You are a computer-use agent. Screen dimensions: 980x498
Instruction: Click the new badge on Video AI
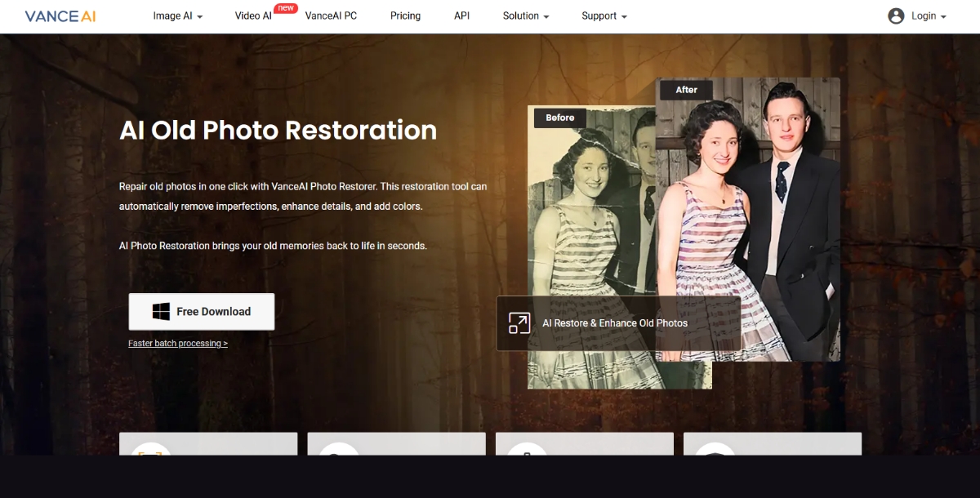coord(285,8)
